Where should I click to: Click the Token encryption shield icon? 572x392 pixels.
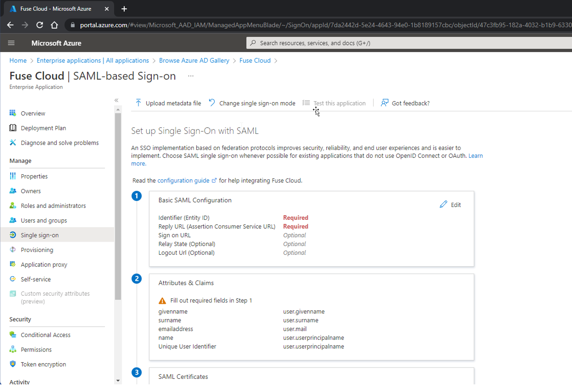click(13, 364)
